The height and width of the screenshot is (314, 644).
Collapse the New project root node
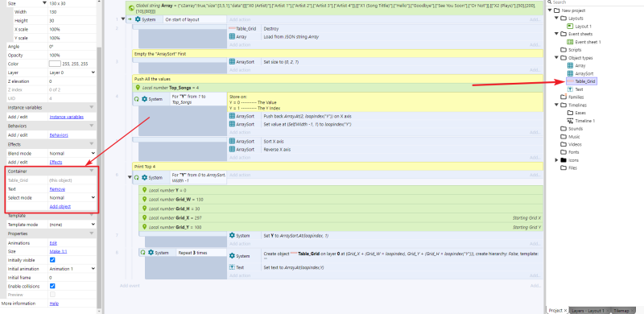point(550,10)
